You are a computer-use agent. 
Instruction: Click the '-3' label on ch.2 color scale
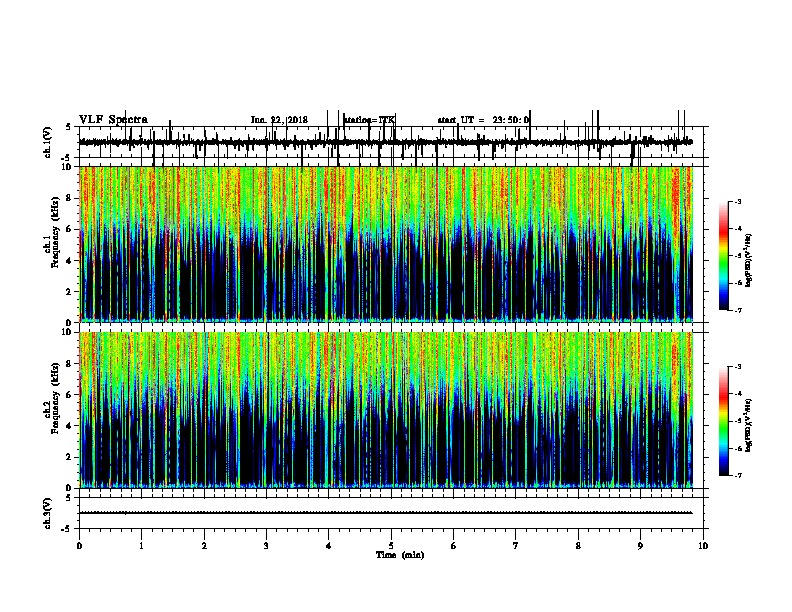pyautogui.click(x=737, y=367)
